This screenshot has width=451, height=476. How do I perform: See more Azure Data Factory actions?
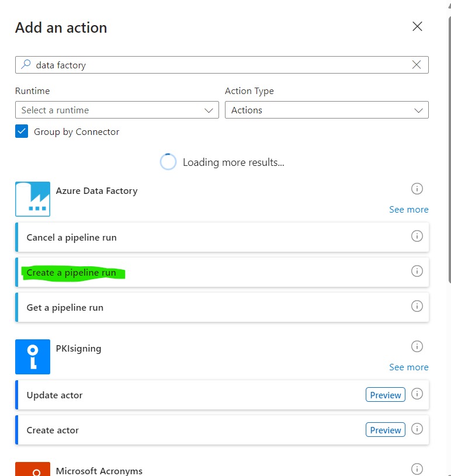[409, 210]
